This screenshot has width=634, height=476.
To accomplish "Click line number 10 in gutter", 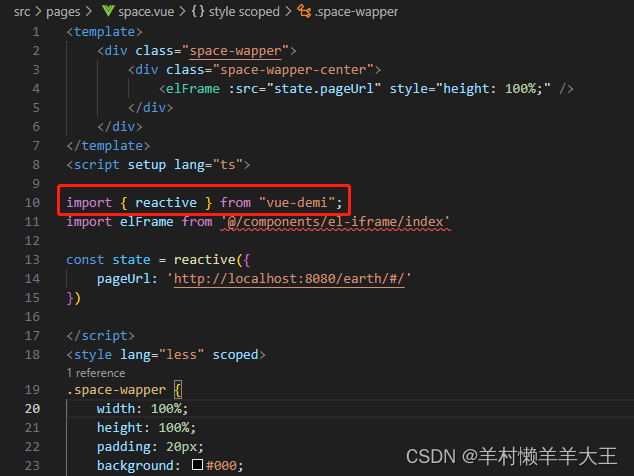I will [32, 203].
